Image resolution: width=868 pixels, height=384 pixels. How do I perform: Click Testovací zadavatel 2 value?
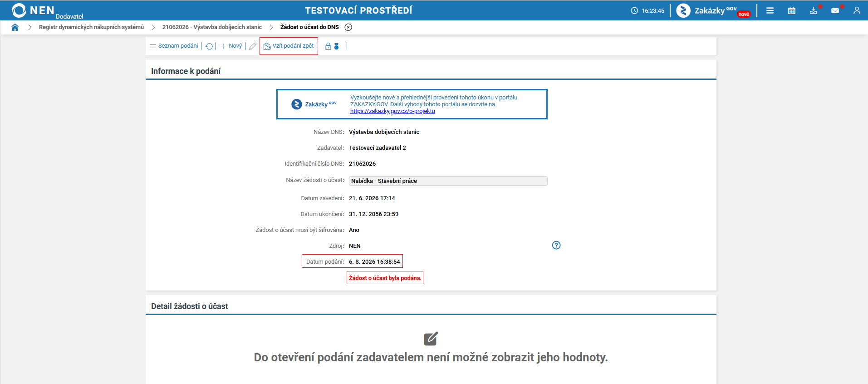tap(377, 148)
